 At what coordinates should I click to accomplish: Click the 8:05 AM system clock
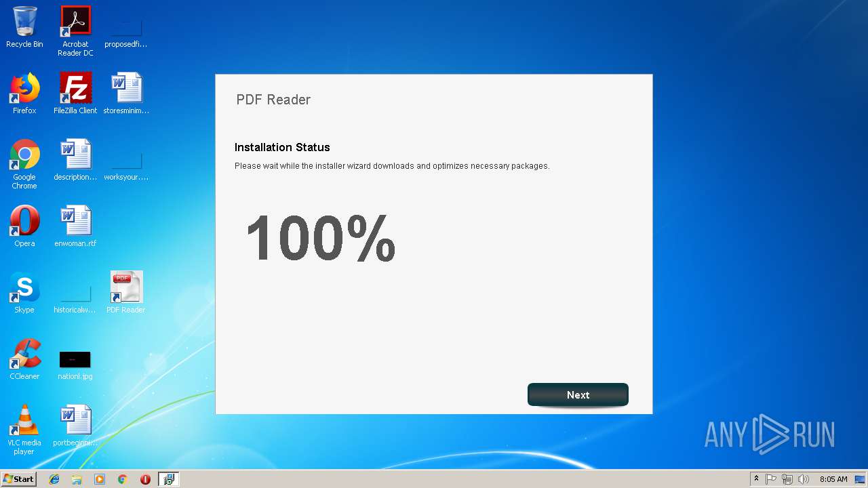(833, 479)
